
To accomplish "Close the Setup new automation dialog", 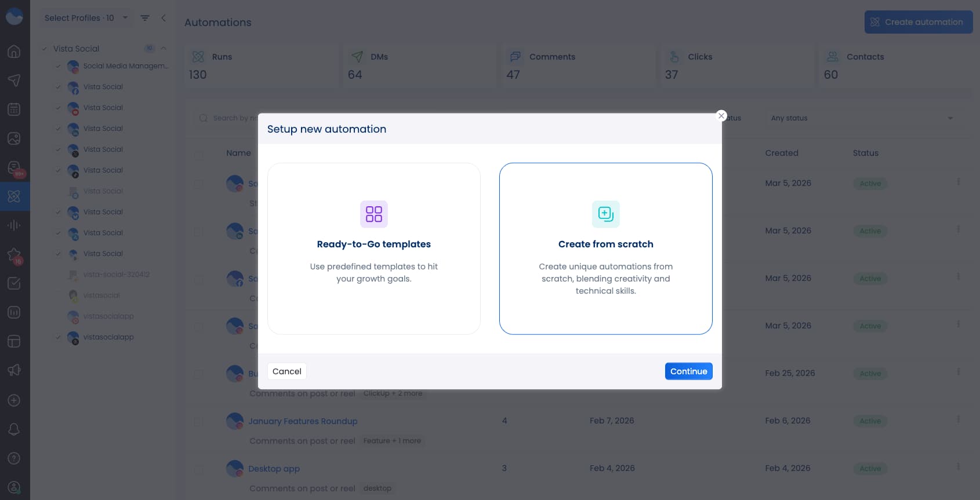I will click(x=721, y=115).
